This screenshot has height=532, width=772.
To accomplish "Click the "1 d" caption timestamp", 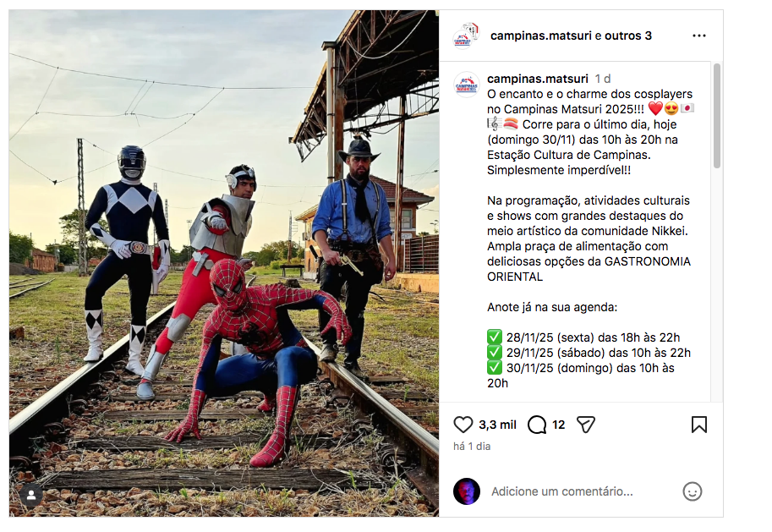I will (603, 79).
